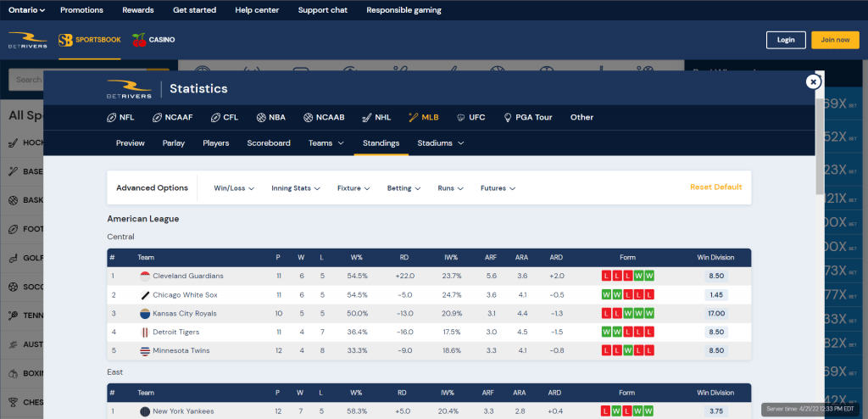Click the Minnesota Twins logo icon
This screenshot has width=868, height=419.
tap(145, 351)
